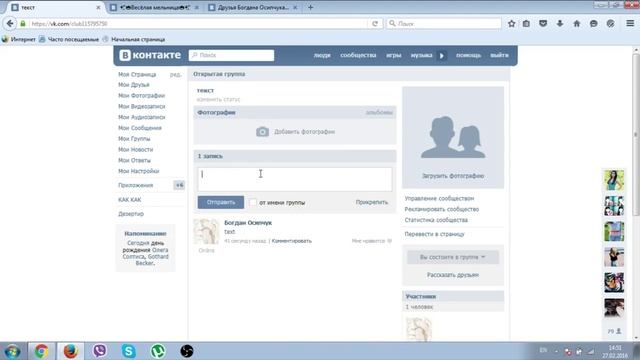640x360 pixels.
Task: Click 'Рассказать друзьям' link
Action: click(453, 275)
